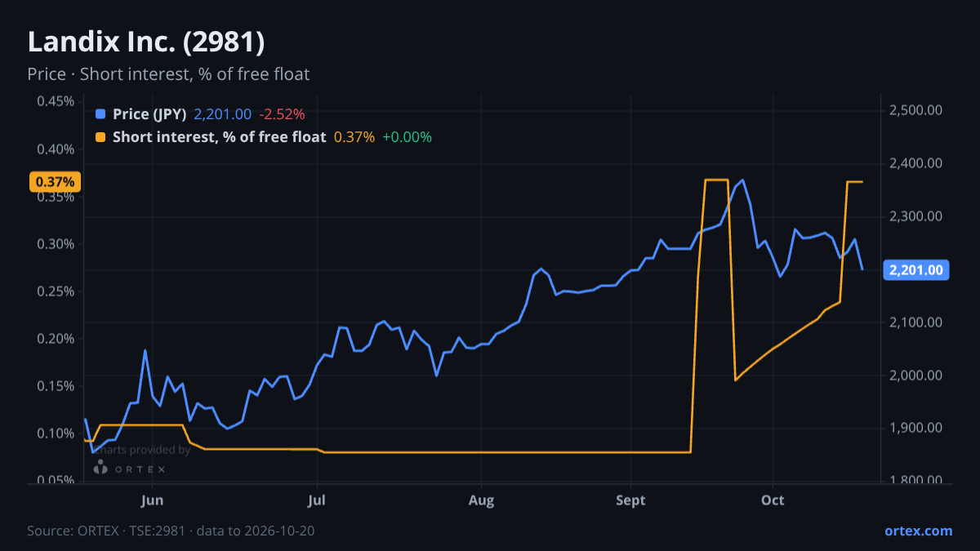Click the 0.37% short interest legend value

pyautogui.click(x=354, y=137)
